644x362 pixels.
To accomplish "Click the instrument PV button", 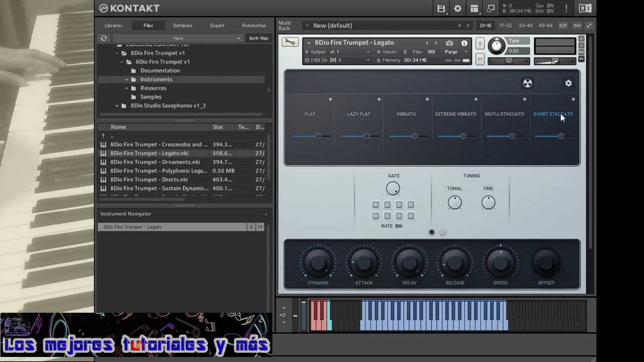I will (x=582, y=59).
